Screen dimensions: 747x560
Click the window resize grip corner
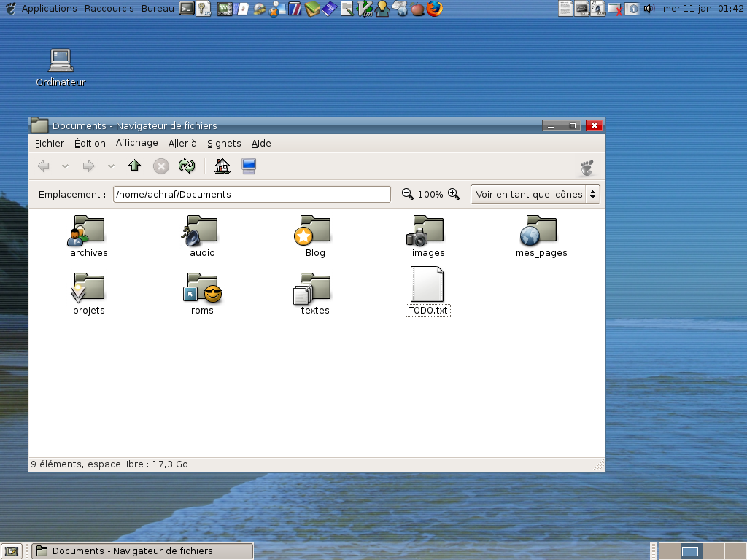tap(599, 464)
